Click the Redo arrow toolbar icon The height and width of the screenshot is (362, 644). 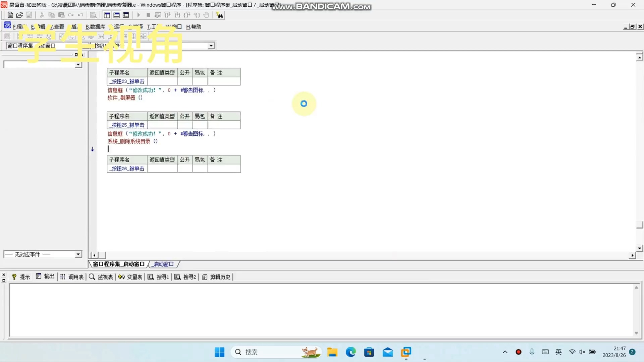click(71, 15)
